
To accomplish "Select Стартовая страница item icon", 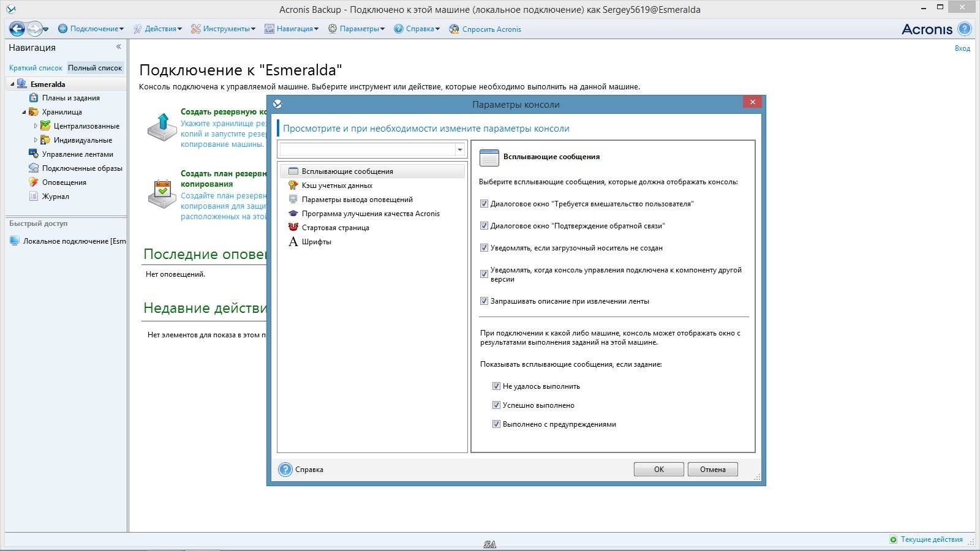I will (293, 228).
